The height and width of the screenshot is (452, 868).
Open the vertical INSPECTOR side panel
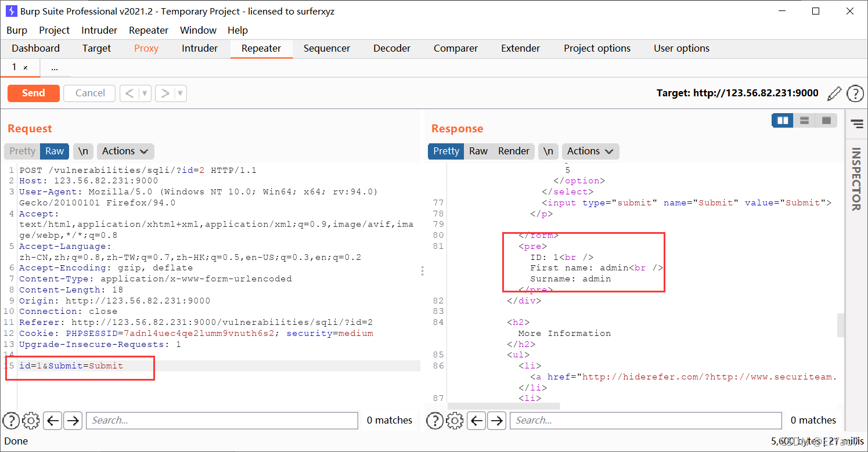[x=856, y=179]
